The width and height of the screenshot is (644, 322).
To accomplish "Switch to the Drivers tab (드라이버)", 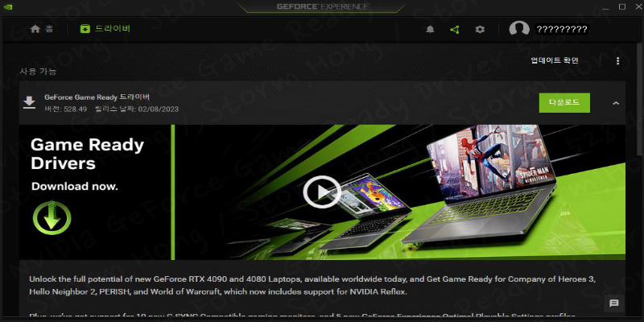I will [x=105, y=29].
